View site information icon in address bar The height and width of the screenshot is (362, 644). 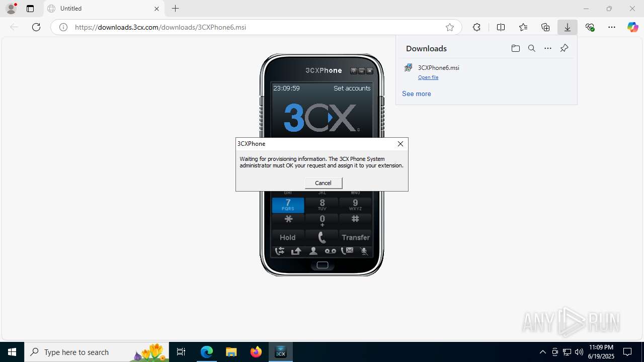click(x=63, y=27)
